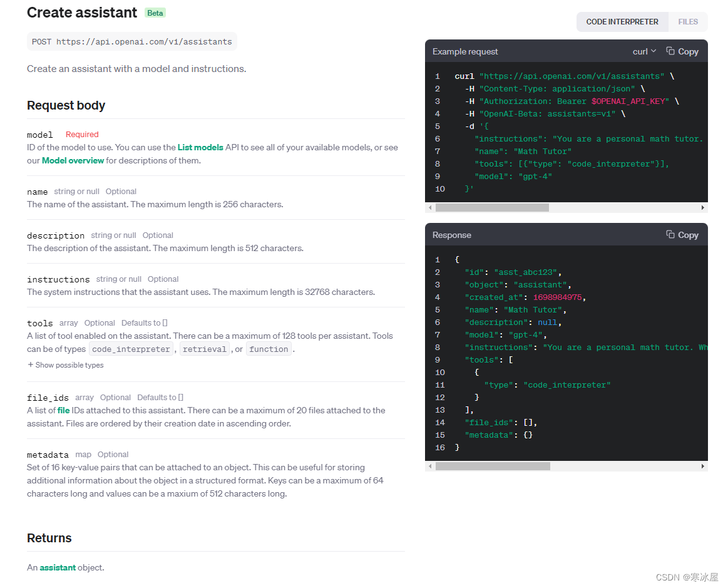Screen dimensions: 728x588
Task: Click the POST endpoint URL box
Action: point(131,41)
